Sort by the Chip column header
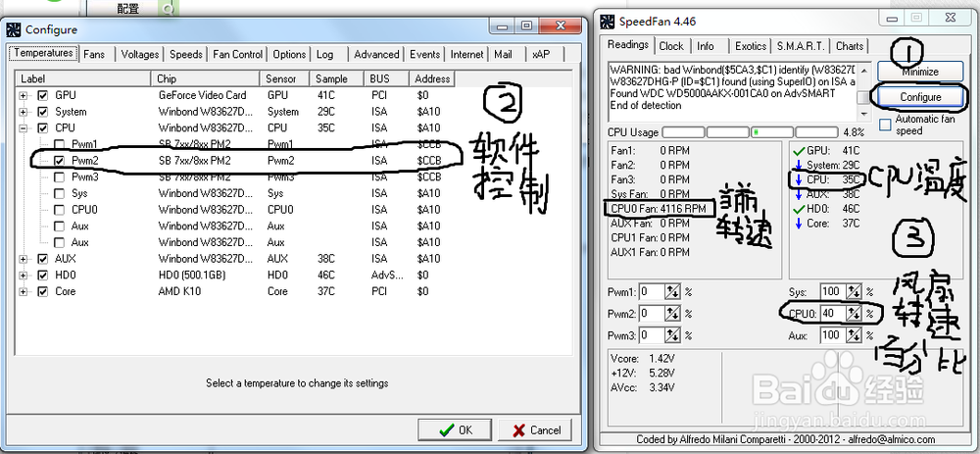980x454 pixels. point(205,78)
